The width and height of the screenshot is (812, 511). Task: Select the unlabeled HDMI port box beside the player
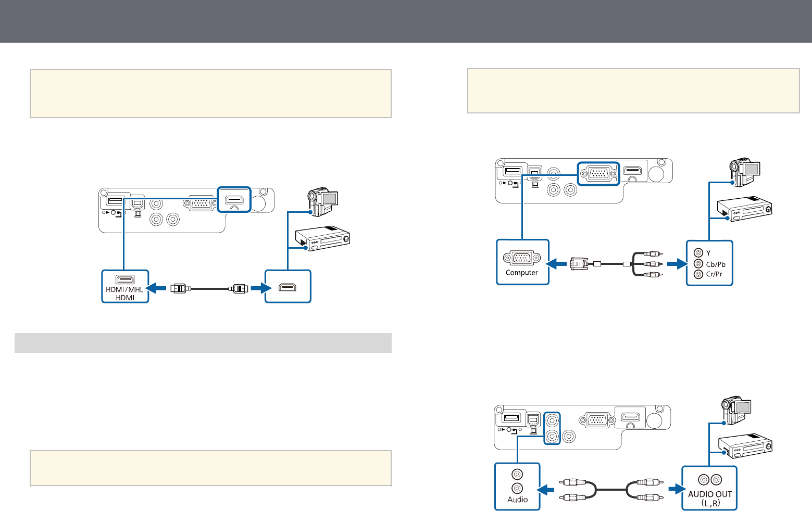click(x=288, y=286)
